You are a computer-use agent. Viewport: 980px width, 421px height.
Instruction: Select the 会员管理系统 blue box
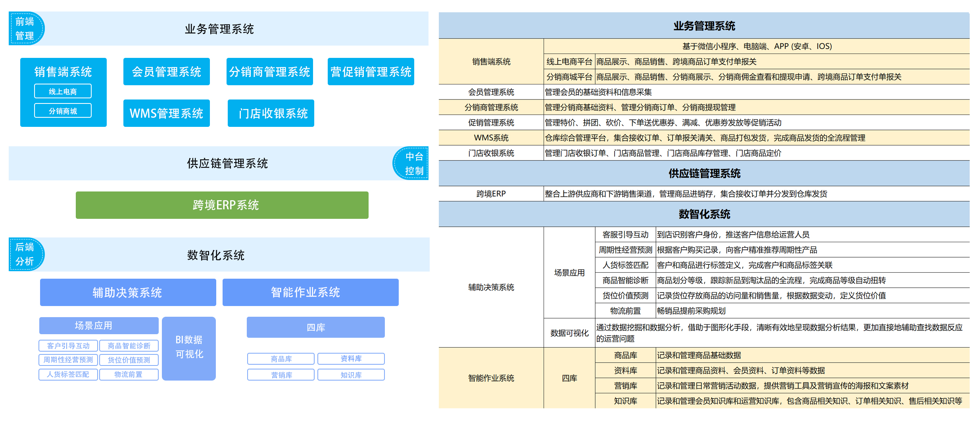pos(166,72)
